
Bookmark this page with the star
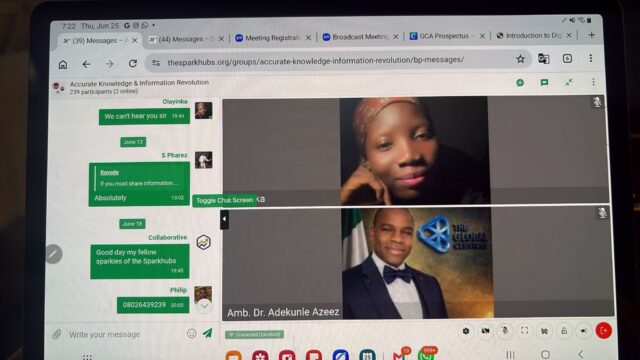point(520,59)
